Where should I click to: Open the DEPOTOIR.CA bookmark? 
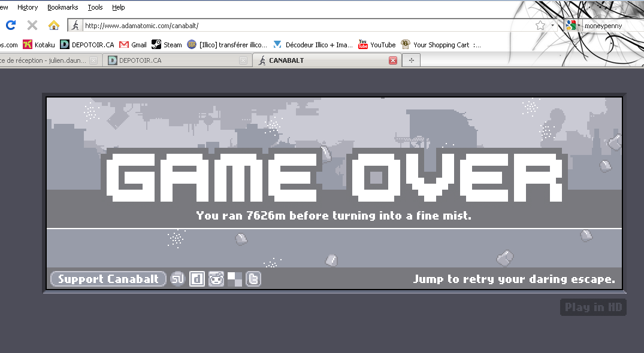pyautogui.click(x=87, y=45)
